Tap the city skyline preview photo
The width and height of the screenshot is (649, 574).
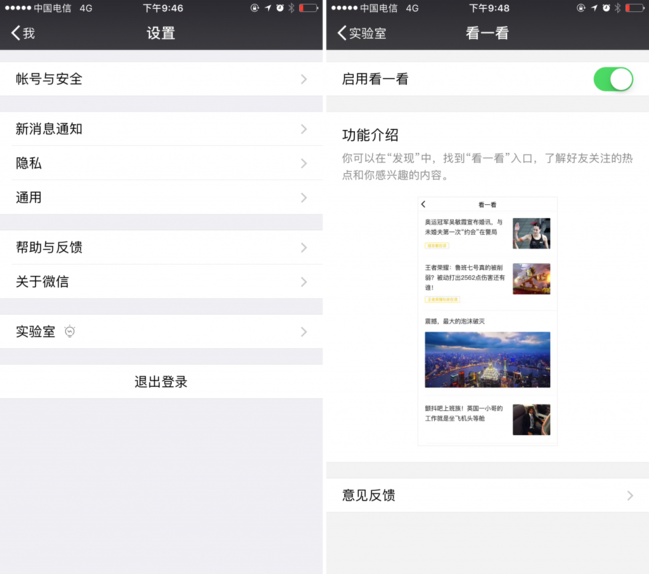click(x=488, y=360)
